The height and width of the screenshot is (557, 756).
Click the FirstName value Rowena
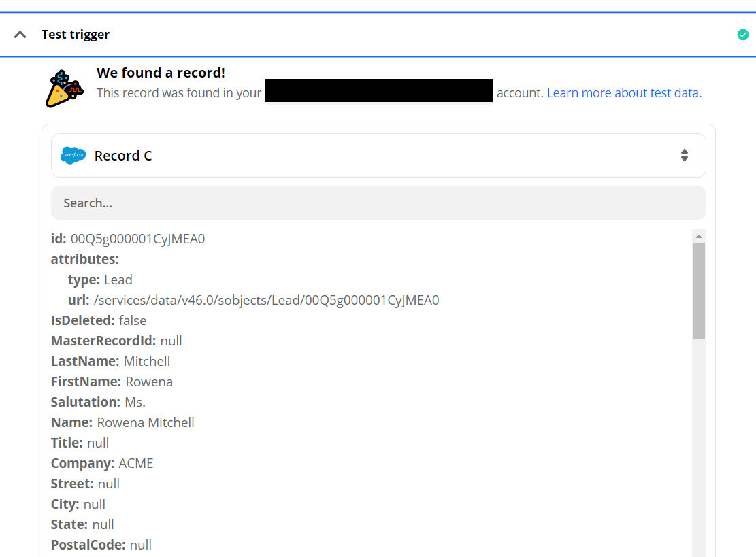click(x=149, y=381)
